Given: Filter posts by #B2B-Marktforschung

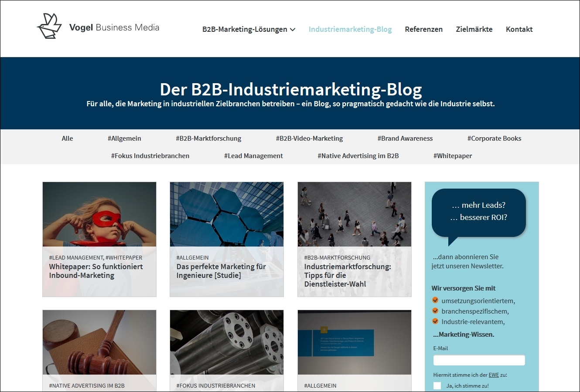Looking at the screenshot, I should (208, 139).
